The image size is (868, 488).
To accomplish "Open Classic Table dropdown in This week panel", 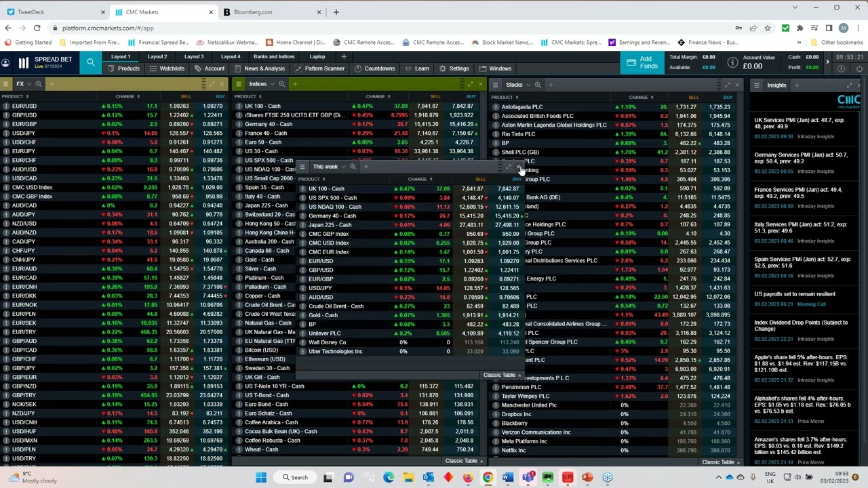I will pyautogui.click(x=502, y=375).
